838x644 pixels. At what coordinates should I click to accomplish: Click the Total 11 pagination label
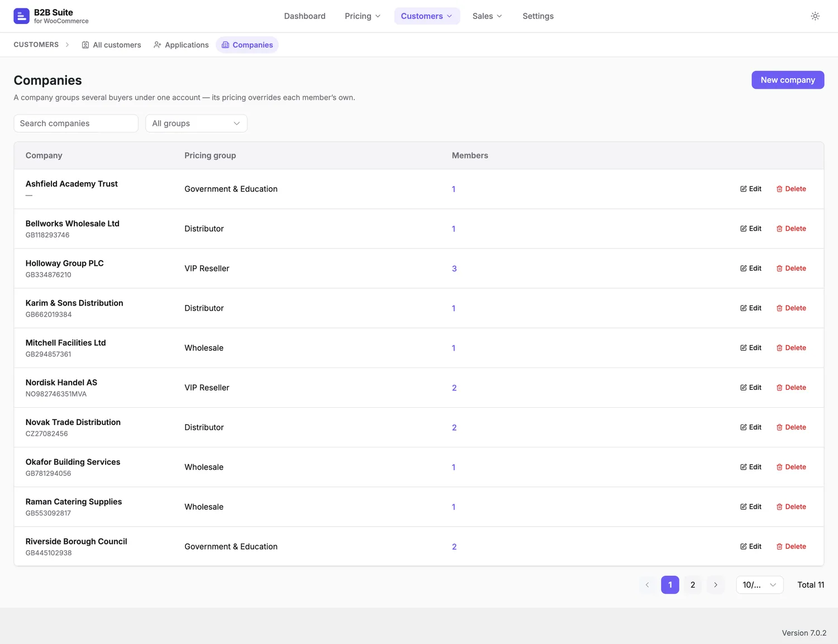click(811, 585)
